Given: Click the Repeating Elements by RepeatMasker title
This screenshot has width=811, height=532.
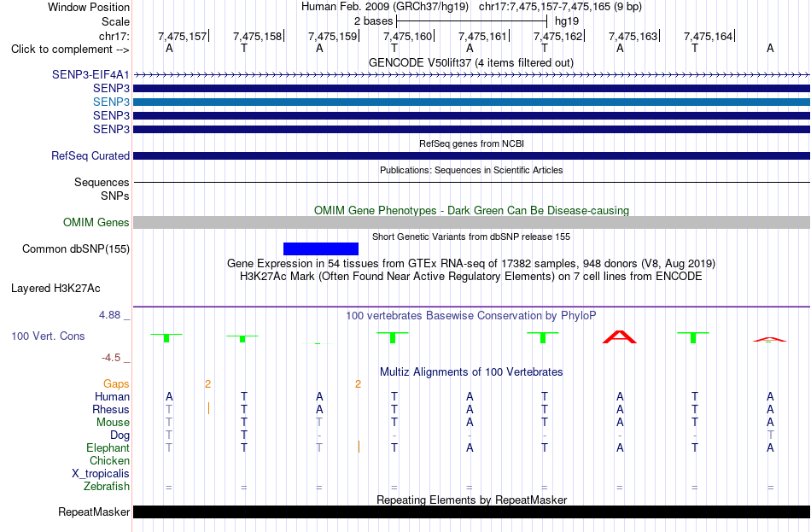Looking at the screenshot, I should click(471, 500).
